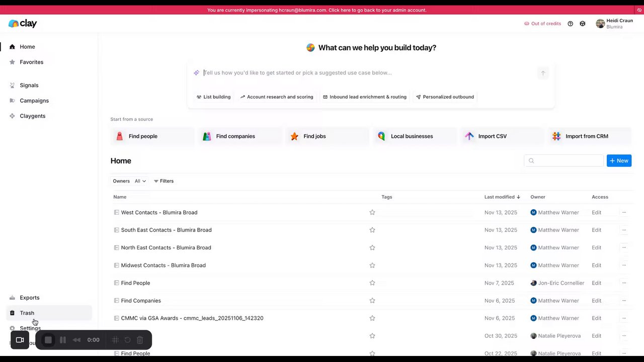Open more options for South East Contacts row
The width and height of the screenshot is (644, 362).
[x=624, y=230]
